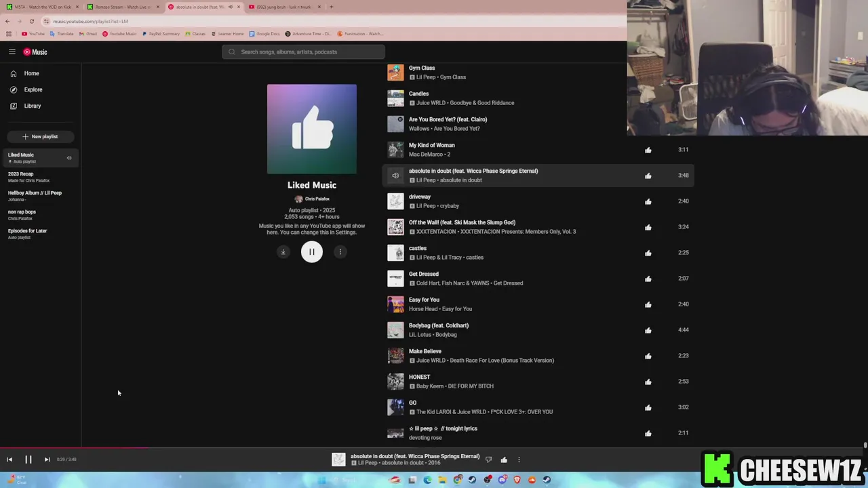Play driveway via its album thumbnail
The image size is (868, 488).
[x=395, y=201]
